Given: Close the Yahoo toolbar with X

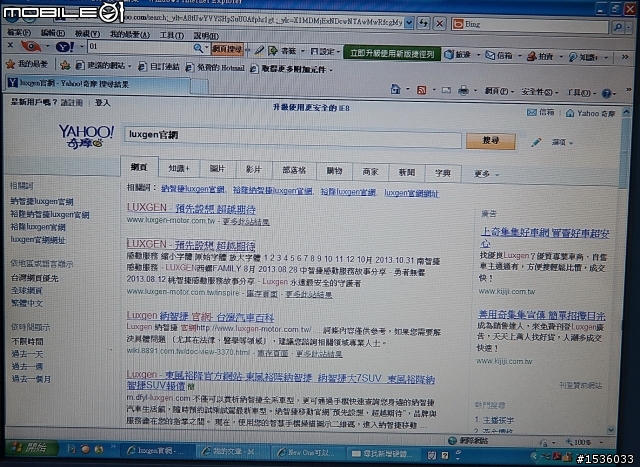Looking at the screenshot, I should 10,45.
